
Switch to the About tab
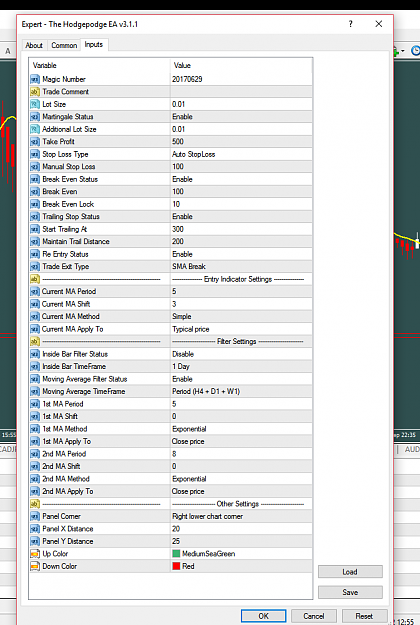(x=34, y=45)
